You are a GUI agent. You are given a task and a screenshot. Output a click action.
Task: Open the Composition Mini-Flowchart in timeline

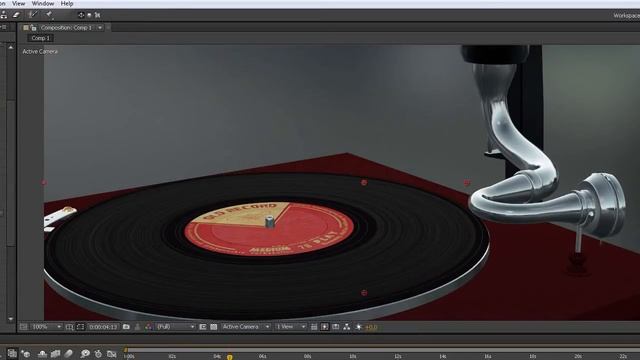12,353
